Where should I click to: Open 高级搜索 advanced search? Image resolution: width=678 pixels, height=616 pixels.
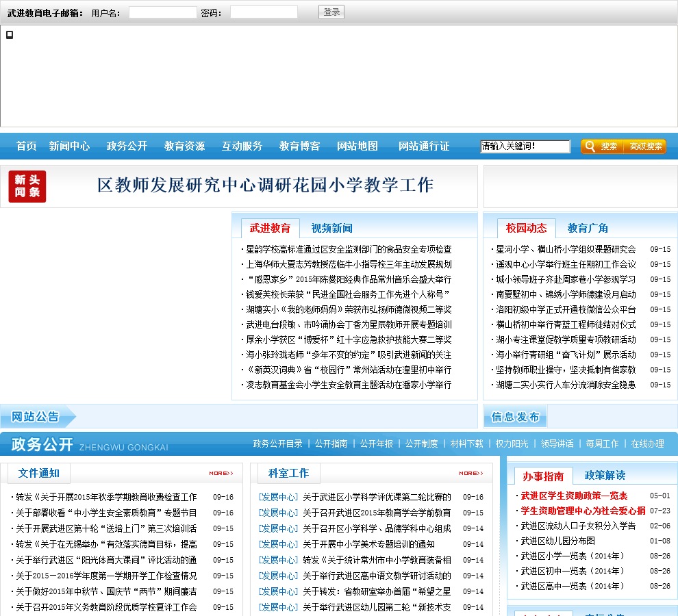[x=645, y=146]
